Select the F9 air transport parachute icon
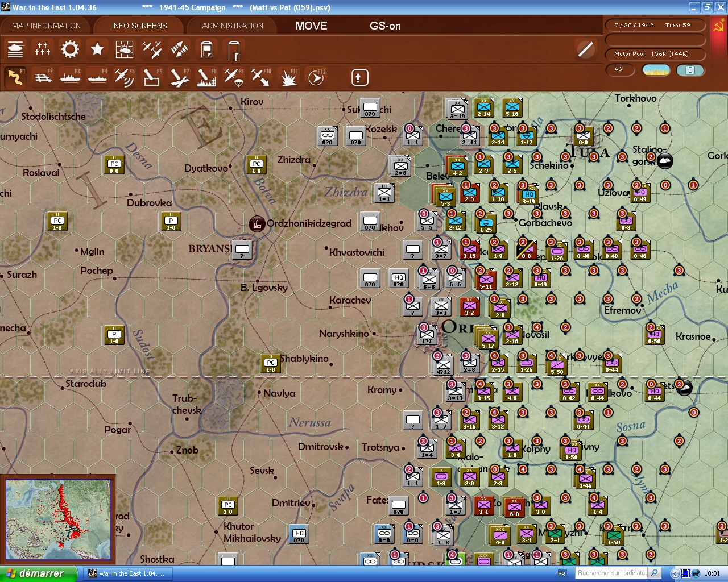728x582 pixels. coord(233,77)
